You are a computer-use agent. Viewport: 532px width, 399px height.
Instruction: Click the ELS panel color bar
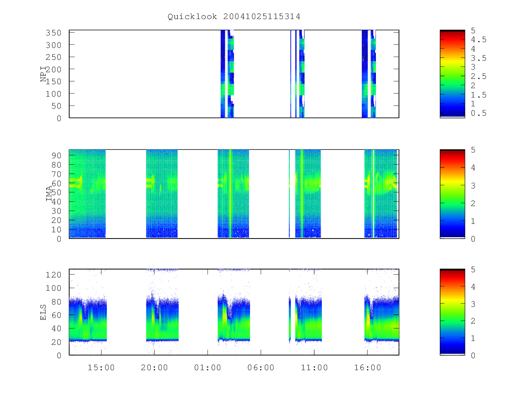point(452,312)
